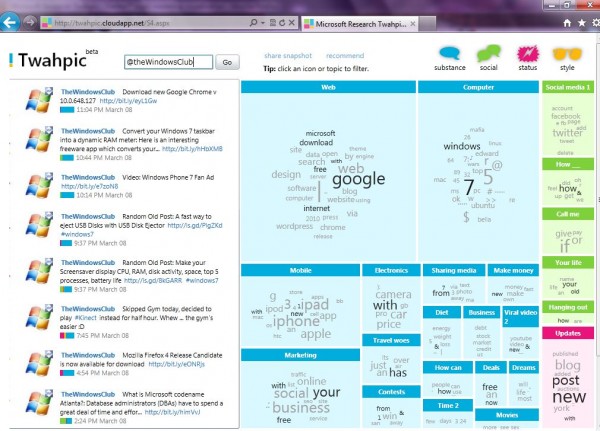
Task: Click word 'windows' in Computer cloud
Action: click(x=462, y=146)
